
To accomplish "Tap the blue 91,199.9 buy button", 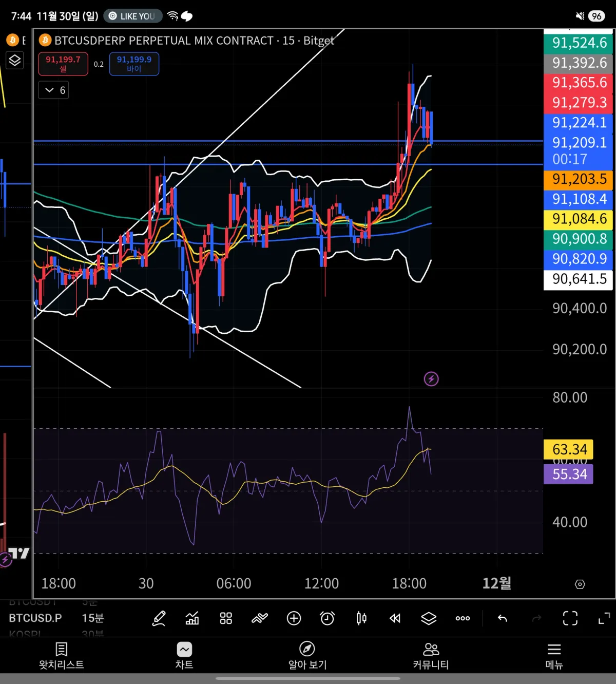I will [x=134, y=64].
